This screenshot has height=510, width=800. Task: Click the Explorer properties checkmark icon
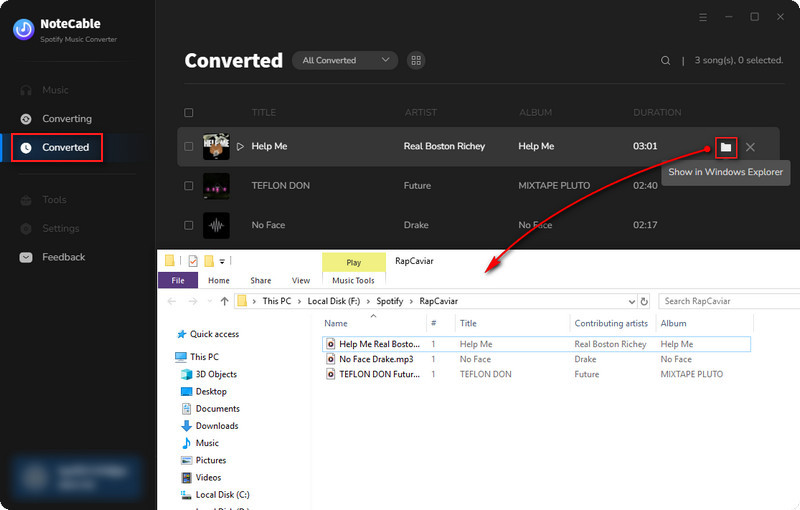(x=193, y=261)
